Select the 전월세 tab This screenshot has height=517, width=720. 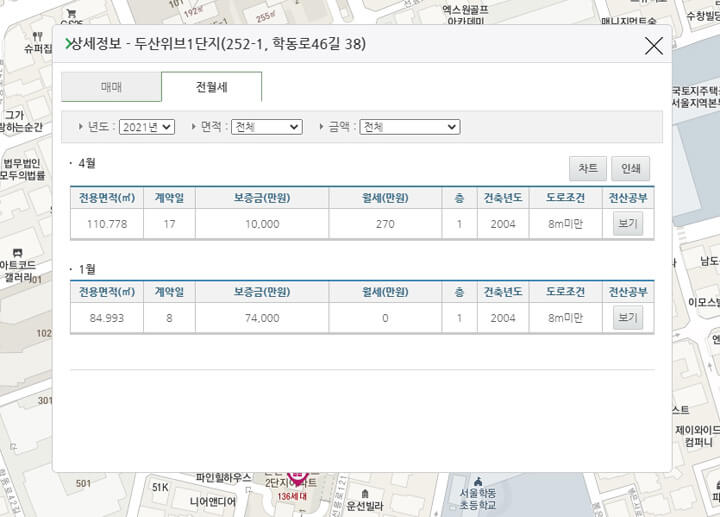212,87
